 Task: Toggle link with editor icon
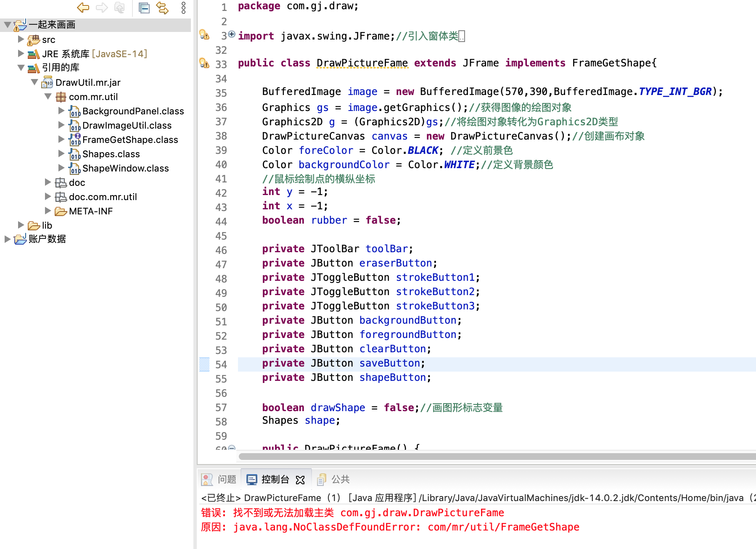[162, 8]
